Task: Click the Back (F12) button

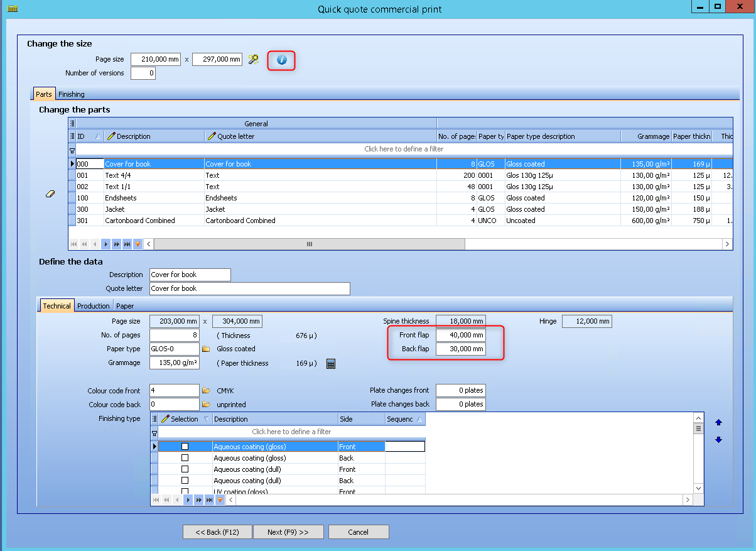Action: [217, 532]
